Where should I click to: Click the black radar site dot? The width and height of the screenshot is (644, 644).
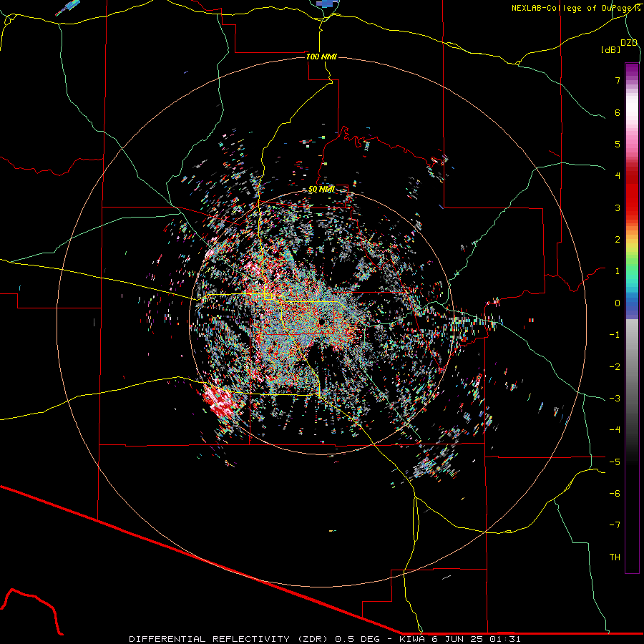pyautogui.click(x=321, y=322)
